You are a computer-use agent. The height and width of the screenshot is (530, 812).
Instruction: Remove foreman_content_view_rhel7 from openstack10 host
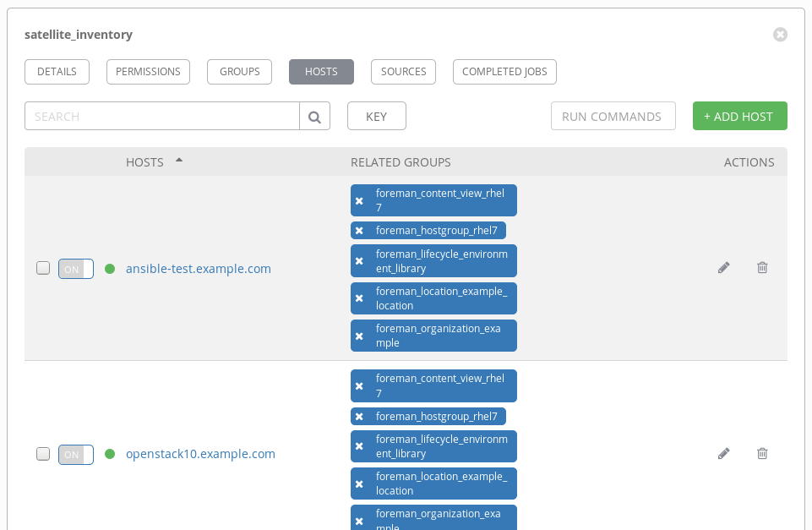359,386
